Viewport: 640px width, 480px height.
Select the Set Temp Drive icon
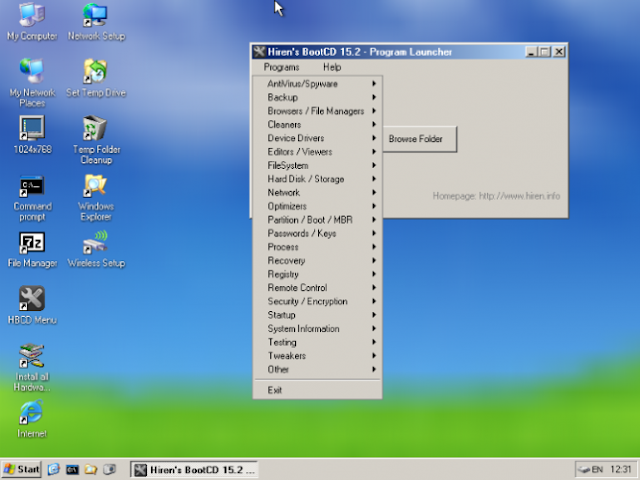coord(96,78)
